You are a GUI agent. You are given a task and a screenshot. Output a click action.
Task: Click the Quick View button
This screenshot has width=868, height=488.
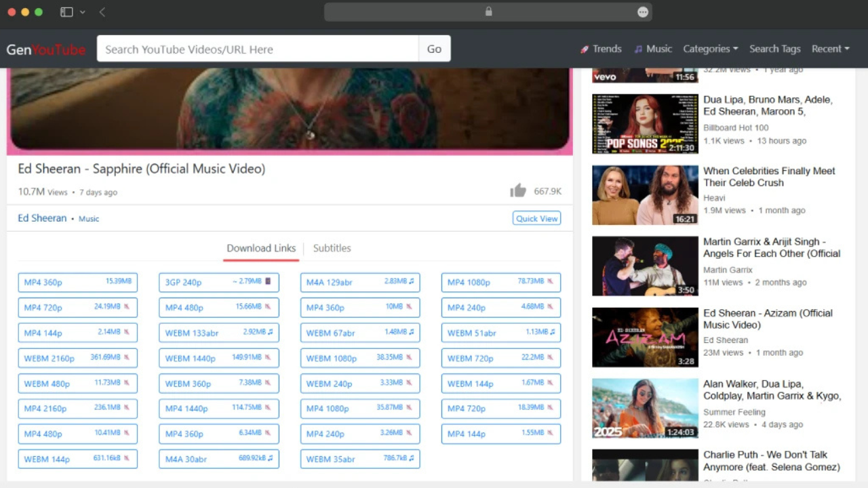[537, 218]
